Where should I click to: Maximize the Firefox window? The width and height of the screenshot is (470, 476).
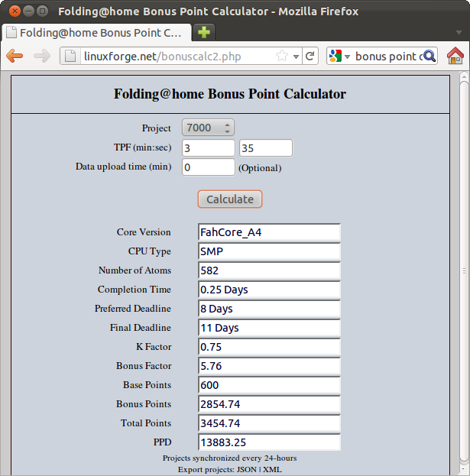pyautogui.click(x=42, y=11)
